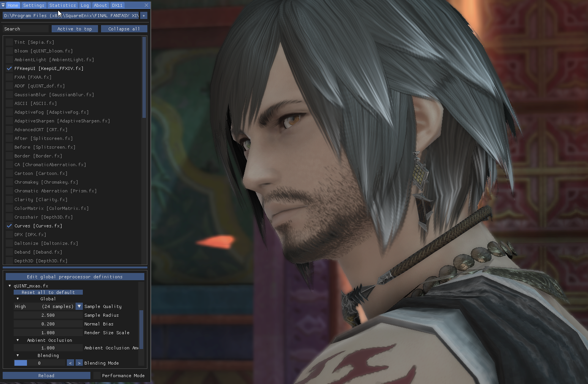
Task: Switch to the Home tab
Action: point(13,5)
